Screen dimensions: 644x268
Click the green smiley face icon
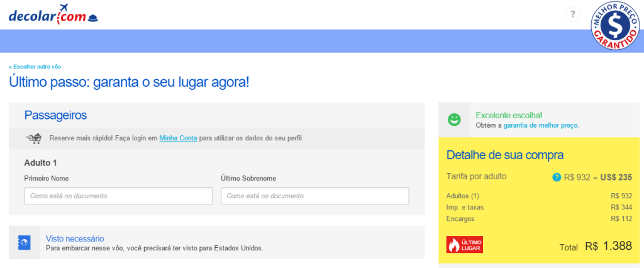454,120
